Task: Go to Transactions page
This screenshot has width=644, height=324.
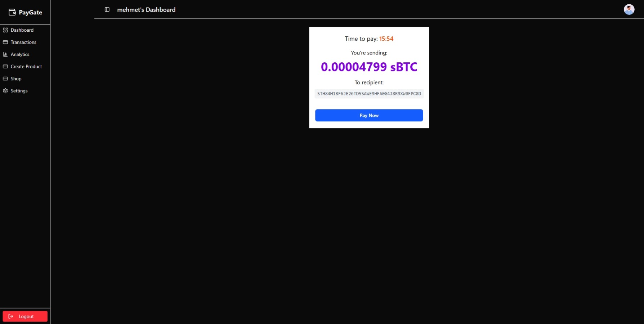Action: click(x=23, y=42)
